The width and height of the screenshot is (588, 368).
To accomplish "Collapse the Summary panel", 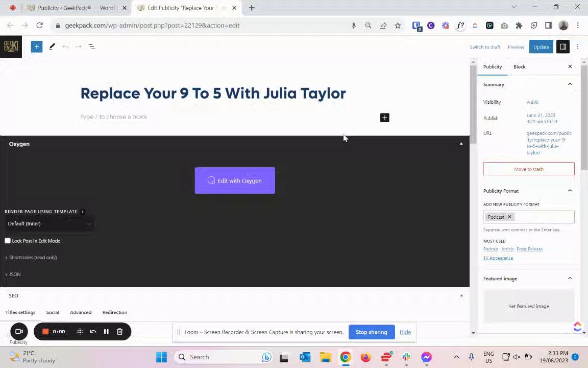I will (x=570, y=84).
